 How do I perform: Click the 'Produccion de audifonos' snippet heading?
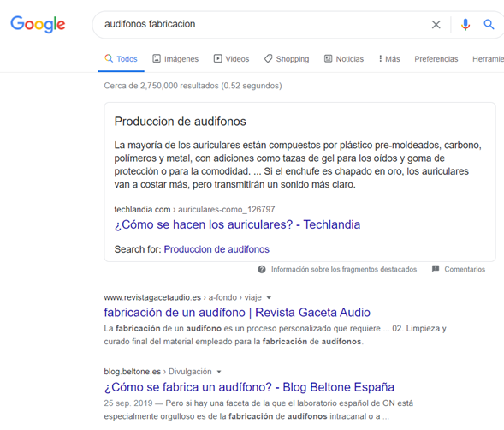[x=180, y=122]
